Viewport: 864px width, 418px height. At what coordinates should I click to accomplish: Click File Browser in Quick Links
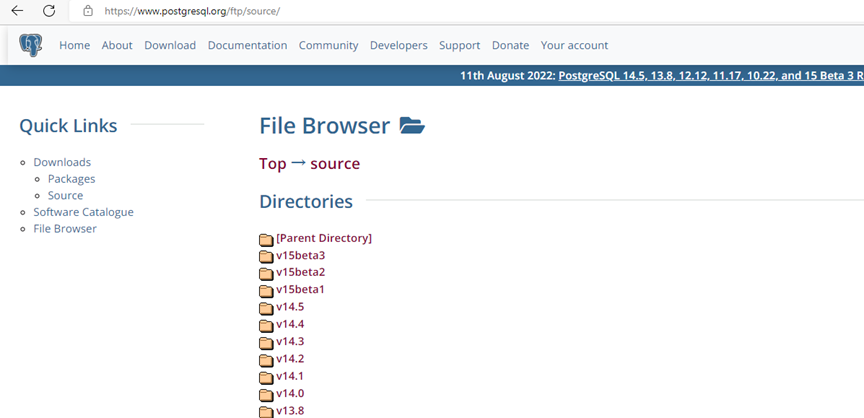coord(65,228)
